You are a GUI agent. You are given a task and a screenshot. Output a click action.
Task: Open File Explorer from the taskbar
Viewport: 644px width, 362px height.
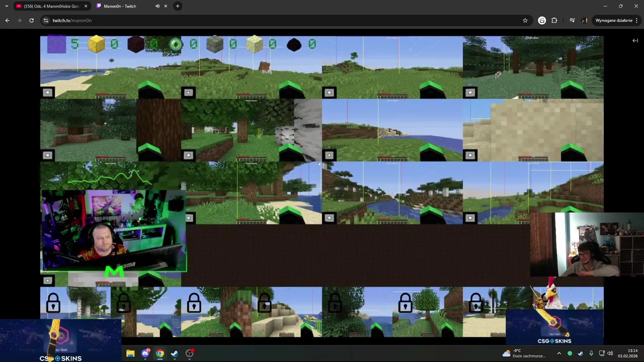[130, 353]
